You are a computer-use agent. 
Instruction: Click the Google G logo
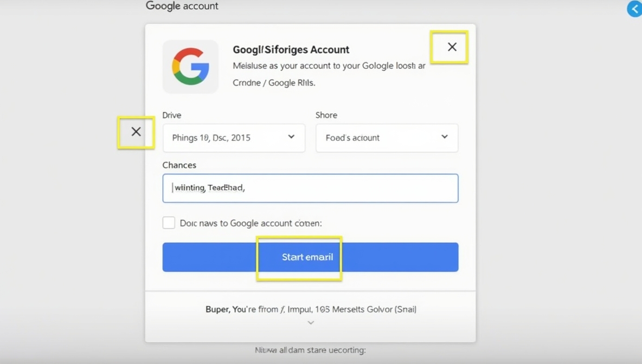click(191, 67)
